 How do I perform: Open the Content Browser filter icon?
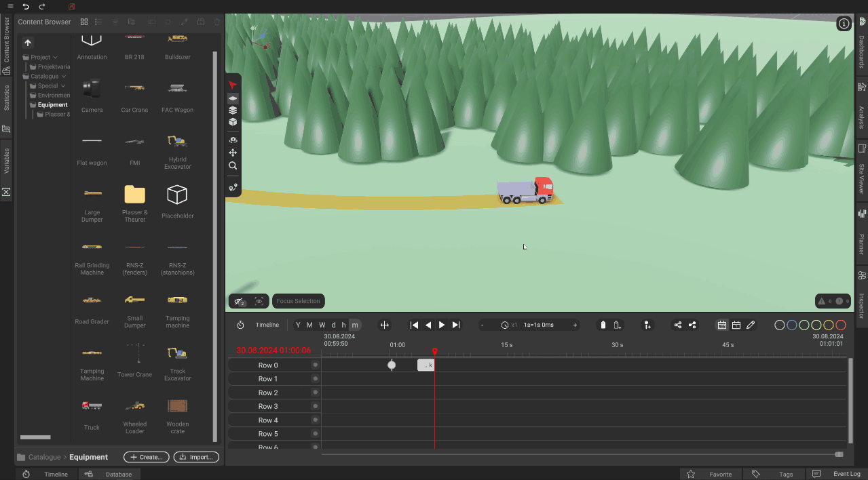(115, 22)
